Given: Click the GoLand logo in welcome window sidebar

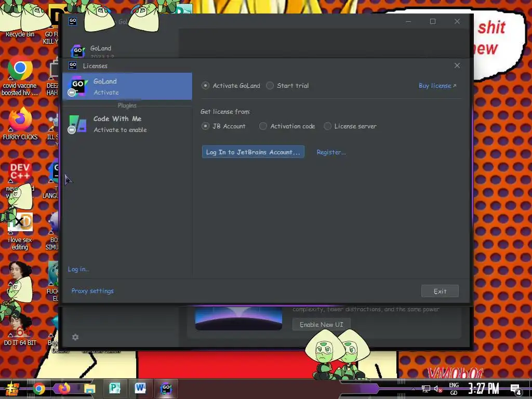Looking at the screenshot, I should tap(78, 51).
